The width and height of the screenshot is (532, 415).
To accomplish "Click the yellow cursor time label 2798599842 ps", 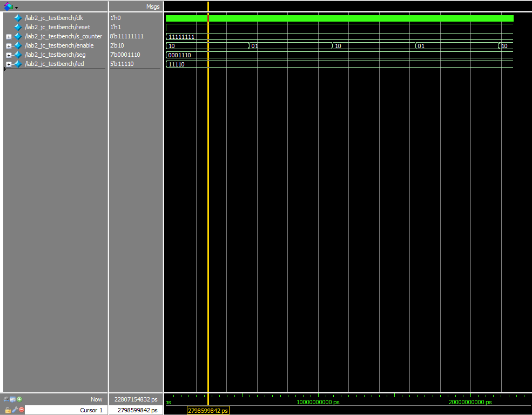I will tap(208, 411).
